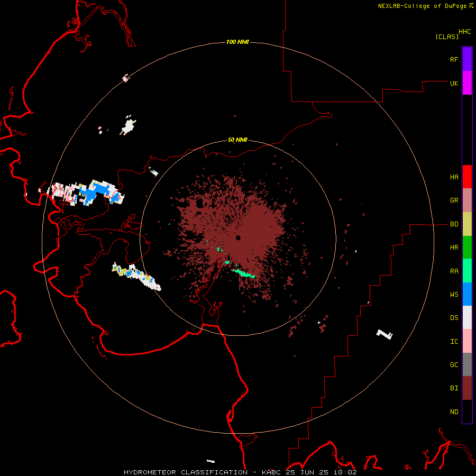This screenshot has width=476, height=476.
Task: Click the radar site center dot
Action: point(239,237)
